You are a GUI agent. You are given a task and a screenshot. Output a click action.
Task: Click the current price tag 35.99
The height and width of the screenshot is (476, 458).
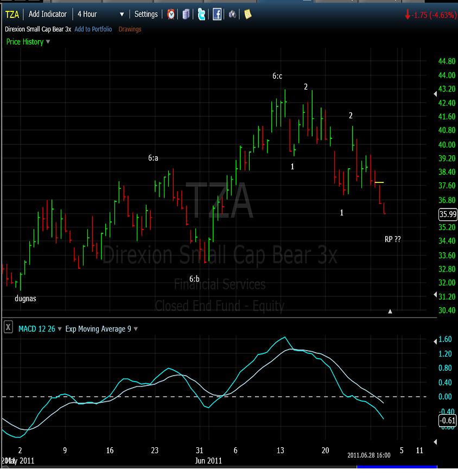point(448,214)
